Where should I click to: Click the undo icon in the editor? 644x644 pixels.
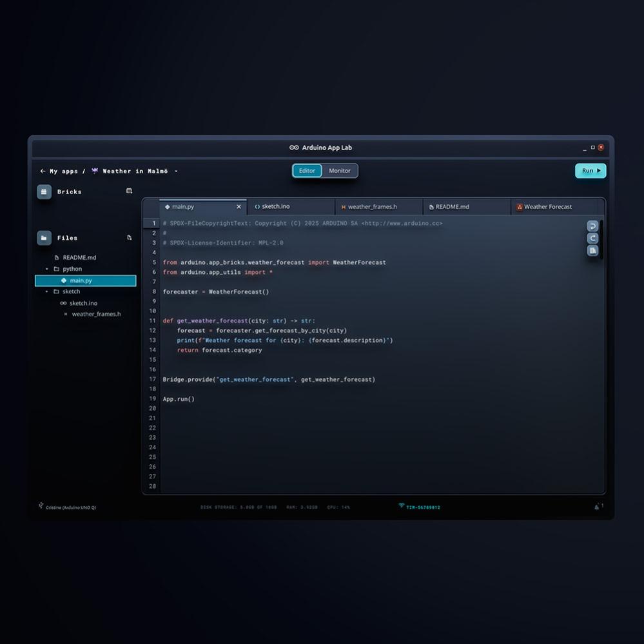pos(592,226)
